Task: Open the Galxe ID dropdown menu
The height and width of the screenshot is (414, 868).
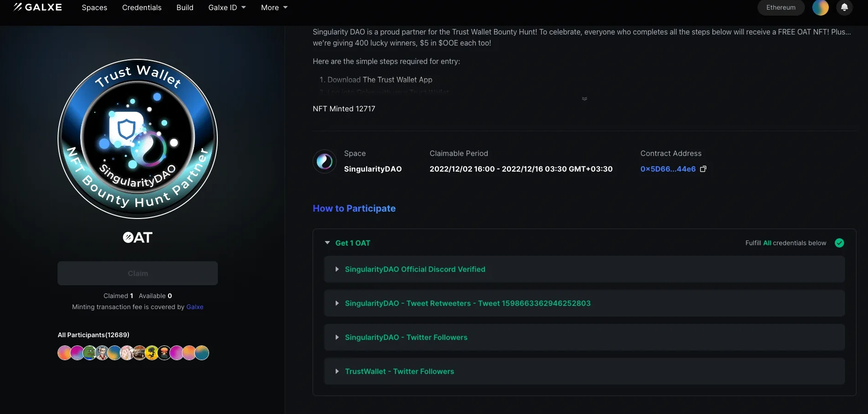Action: [227, 7]
